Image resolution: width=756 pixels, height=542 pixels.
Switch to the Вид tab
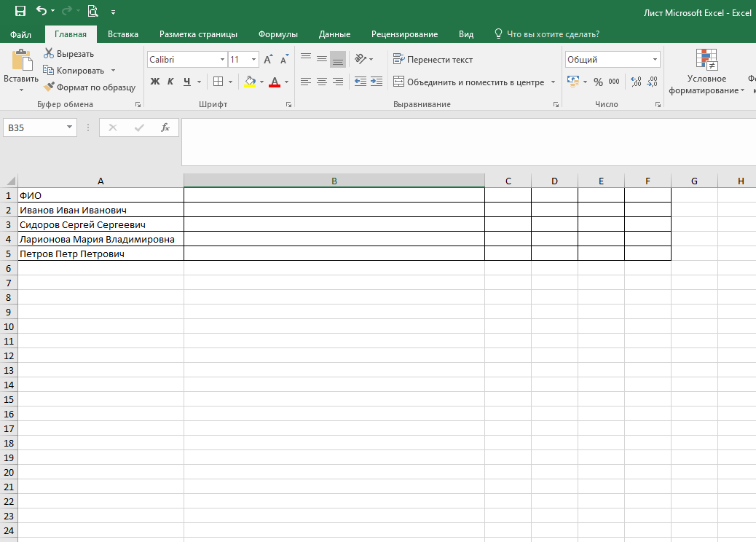465,34
